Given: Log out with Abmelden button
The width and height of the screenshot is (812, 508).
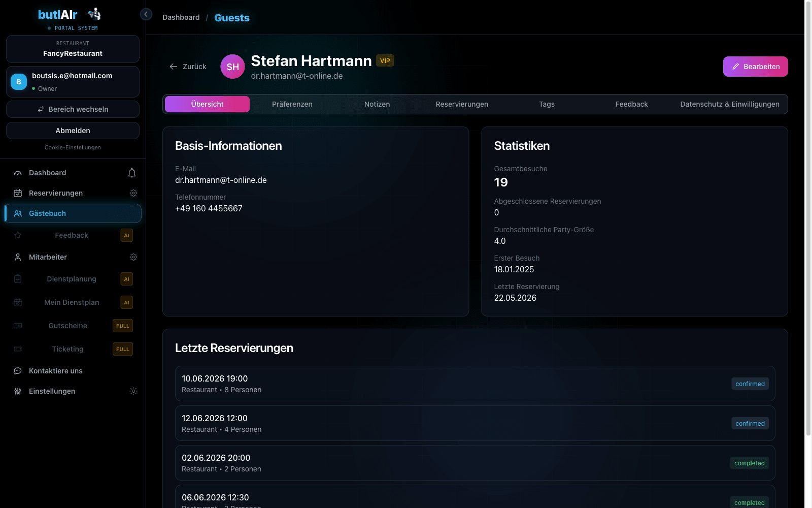Looking at the screenshot, I should 73,131.
